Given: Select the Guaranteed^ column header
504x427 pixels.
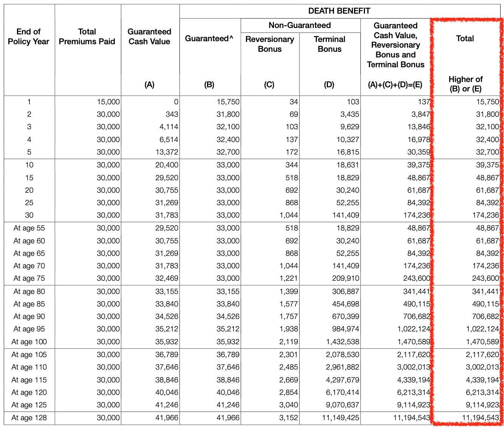Looking at the screenshot, I should click(209, 39).
